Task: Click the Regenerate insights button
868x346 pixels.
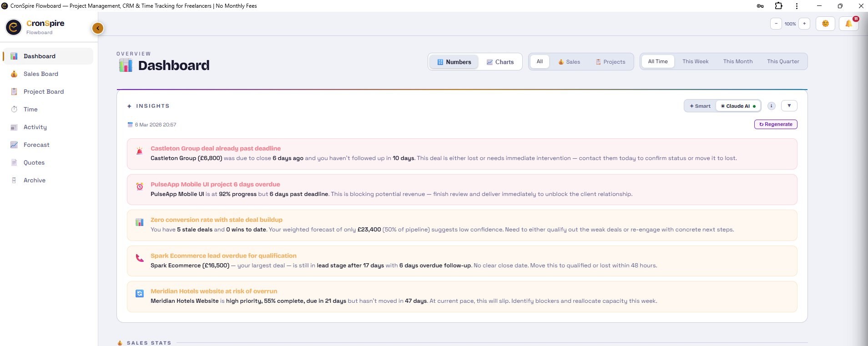Action: pyautogui.click(x=776, y=124)
